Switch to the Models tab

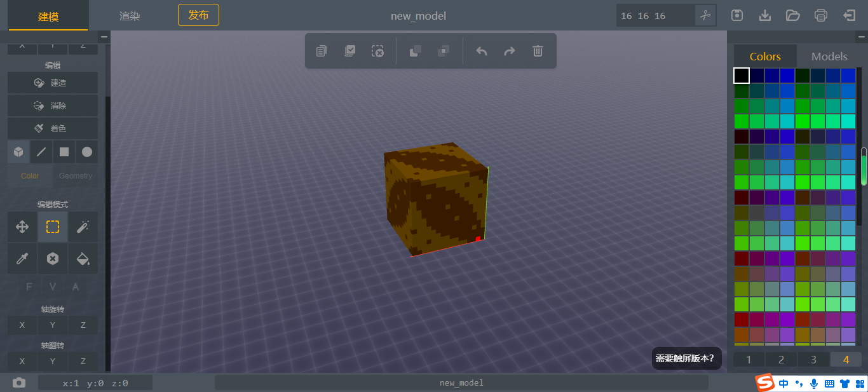(829, 57)
